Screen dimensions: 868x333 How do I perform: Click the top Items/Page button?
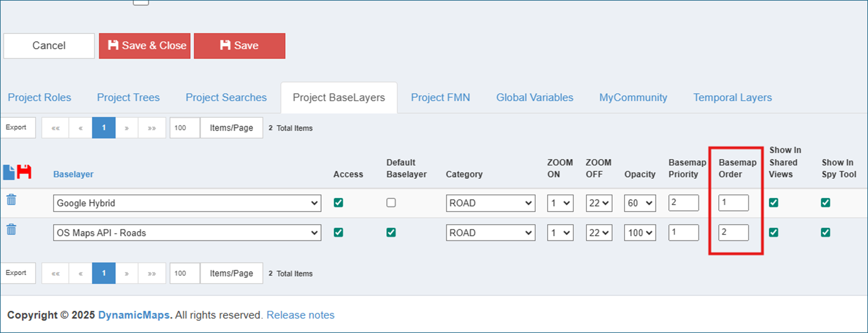[232, 128]
